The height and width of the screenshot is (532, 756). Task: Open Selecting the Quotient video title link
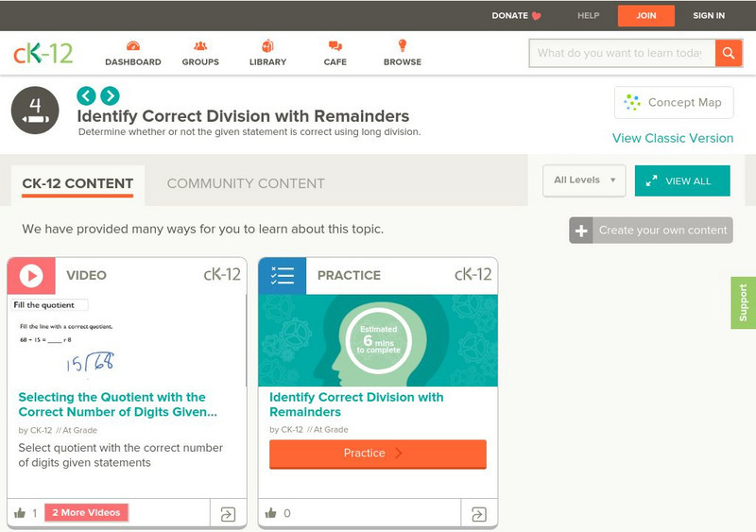(117, 404)
